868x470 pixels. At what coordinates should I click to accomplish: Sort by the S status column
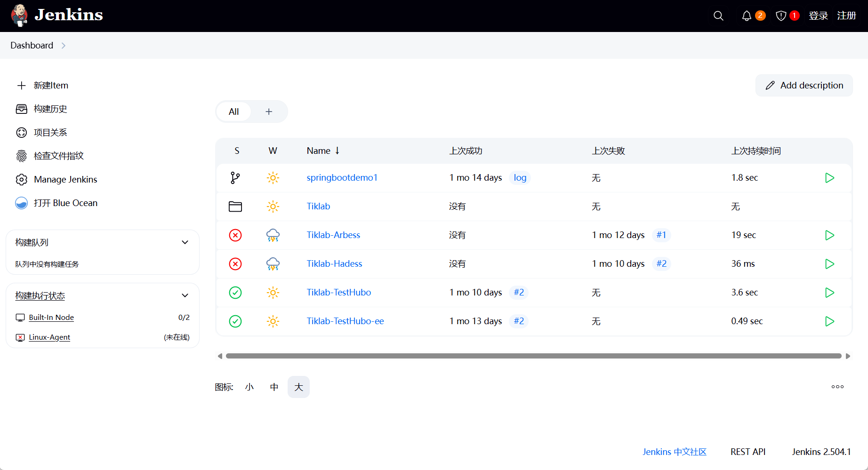click(237, 151)
